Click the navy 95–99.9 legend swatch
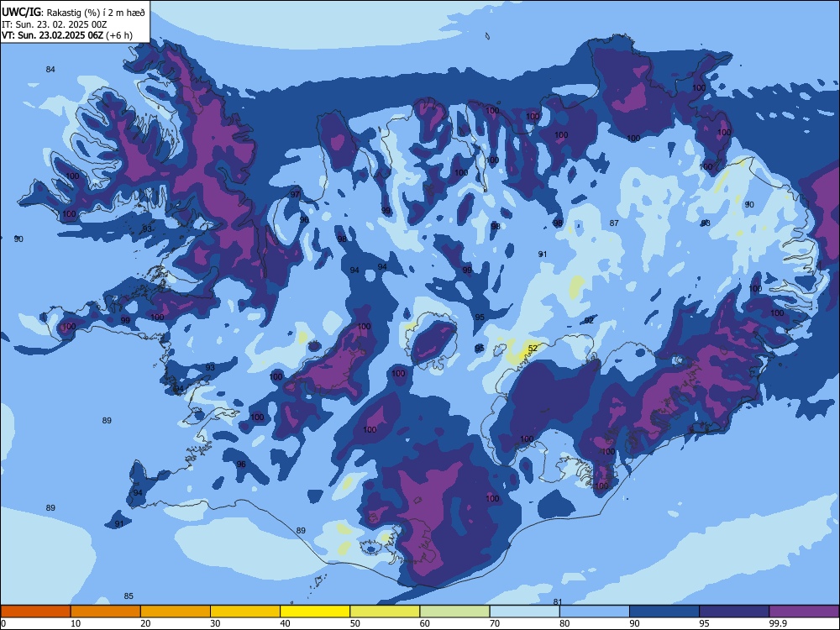 [734, 612]
